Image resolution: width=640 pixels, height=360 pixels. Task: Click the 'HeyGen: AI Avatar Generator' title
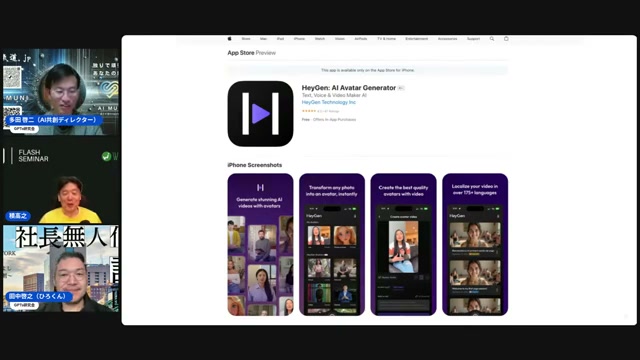(349, 88)
